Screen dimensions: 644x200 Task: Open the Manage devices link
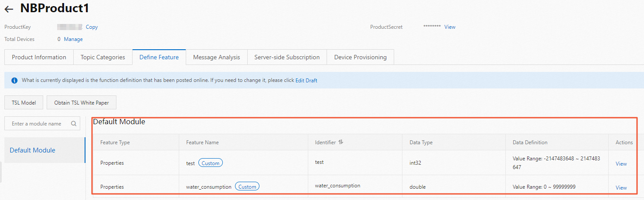click(73, 39)
